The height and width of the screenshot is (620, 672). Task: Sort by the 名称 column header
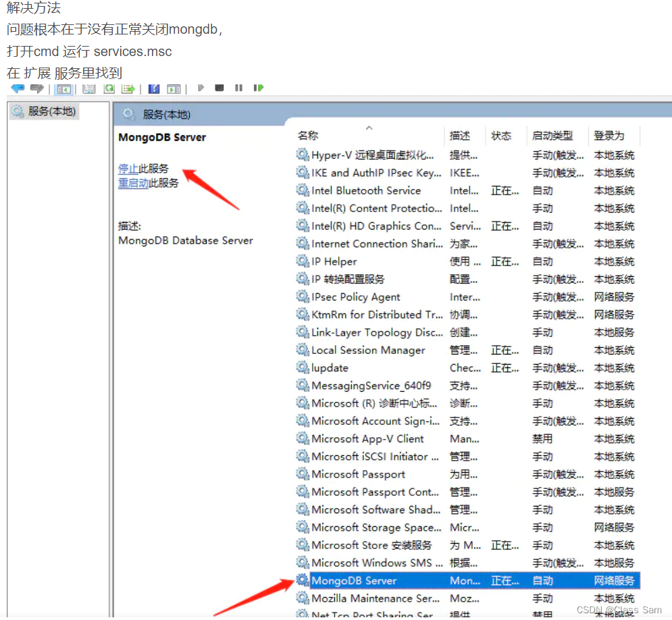307,135
